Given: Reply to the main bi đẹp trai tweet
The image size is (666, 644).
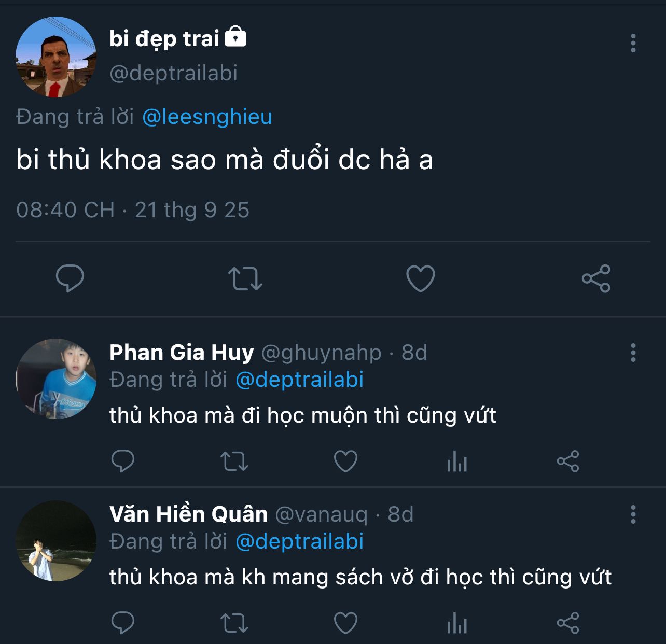Looking at the screenshot, I should point(70,278).
